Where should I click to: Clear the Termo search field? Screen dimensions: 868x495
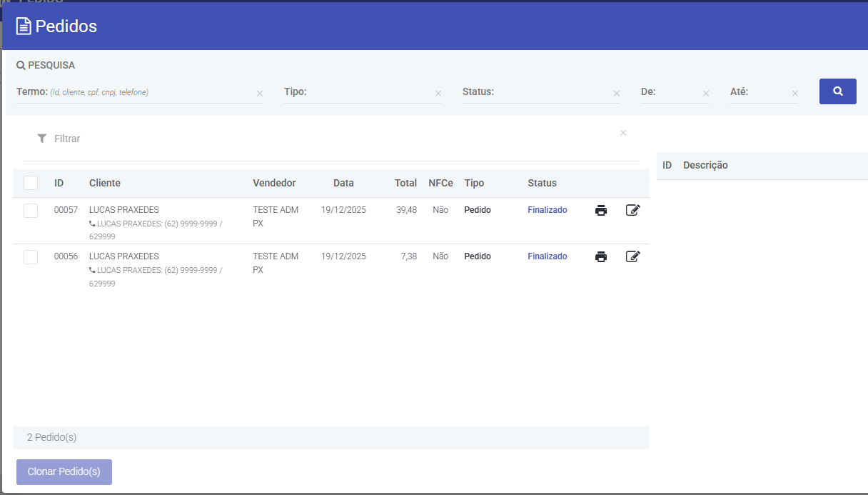[x=260, y=94]
